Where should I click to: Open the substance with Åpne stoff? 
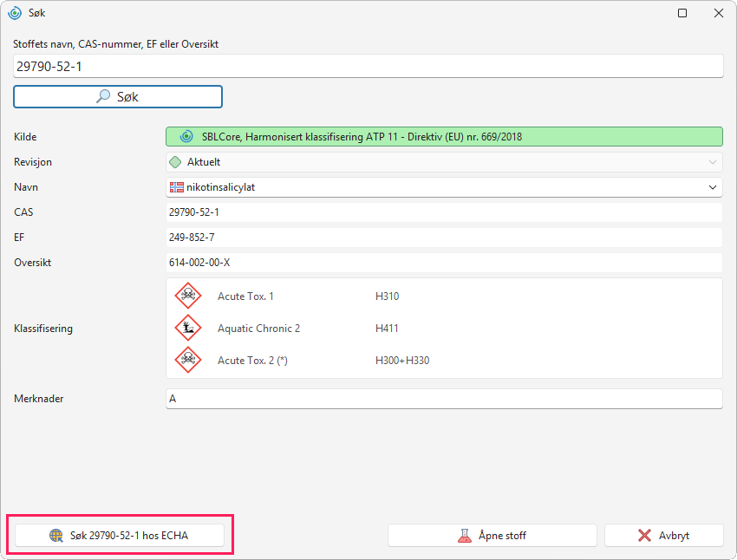492,536
